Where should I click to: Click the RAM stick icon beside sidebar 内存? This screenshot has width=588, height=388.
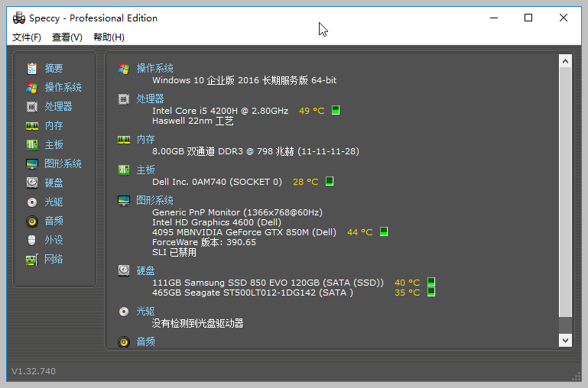click(x=32, y=125)
